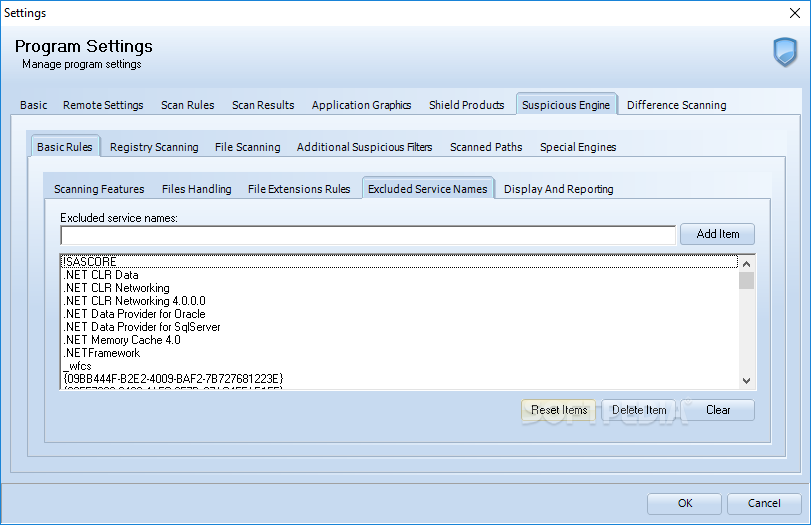Open Scanning Features tab

click(99, 189)
